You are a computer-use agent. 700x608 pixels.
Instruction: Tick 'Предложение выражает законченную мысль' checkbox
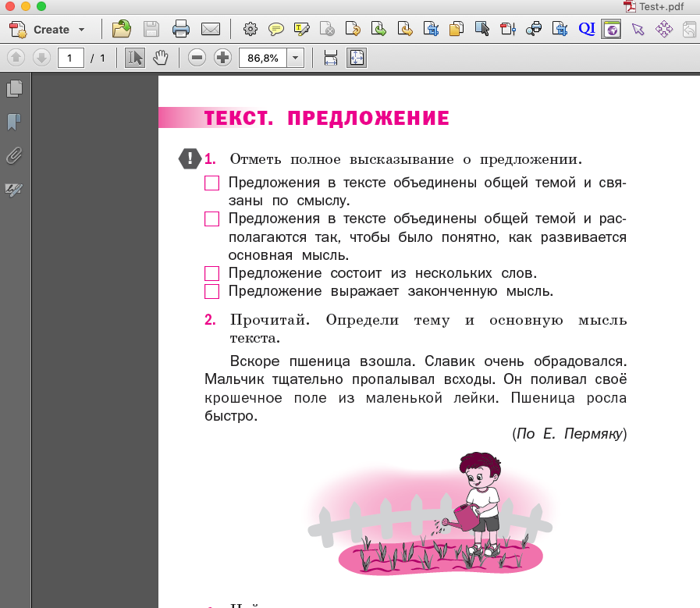pos(211,291)
